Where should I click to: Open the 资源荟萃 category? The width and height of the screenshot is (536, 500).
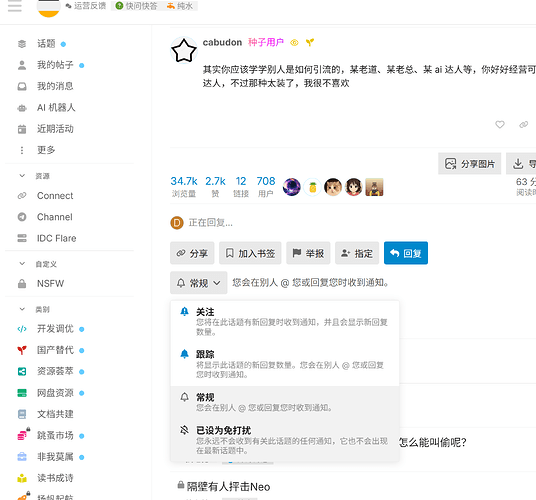[x=55, y=371]
